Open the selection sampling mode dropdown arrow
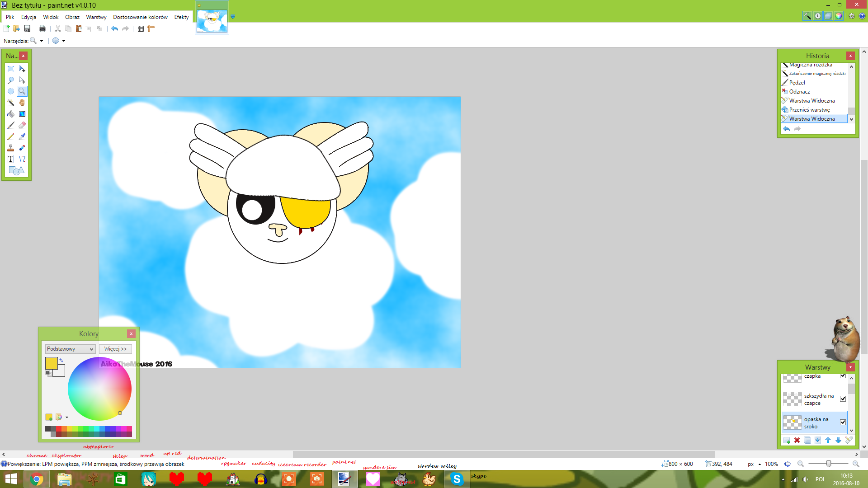 pyautogui.click(x=64, y=41)
